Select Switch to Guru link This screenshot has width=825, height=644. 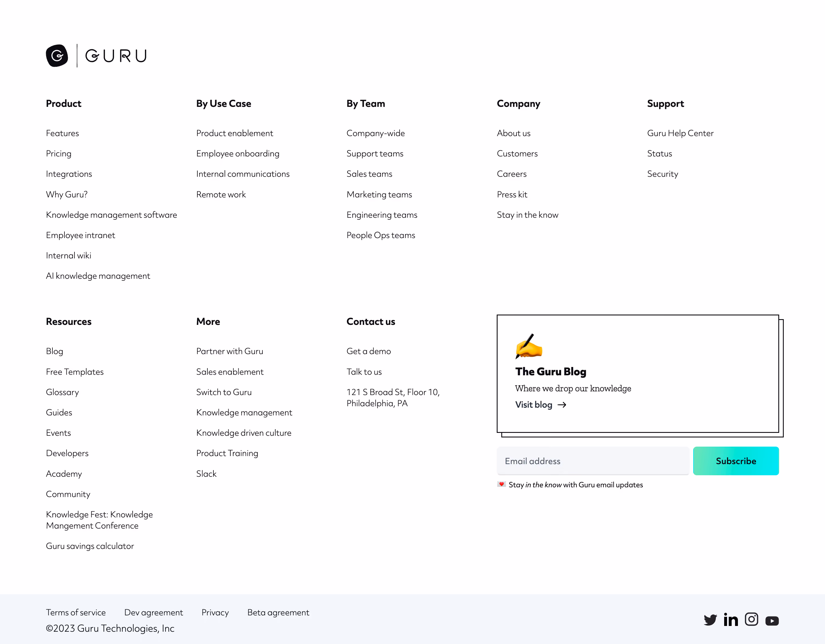tap(224, 392)
